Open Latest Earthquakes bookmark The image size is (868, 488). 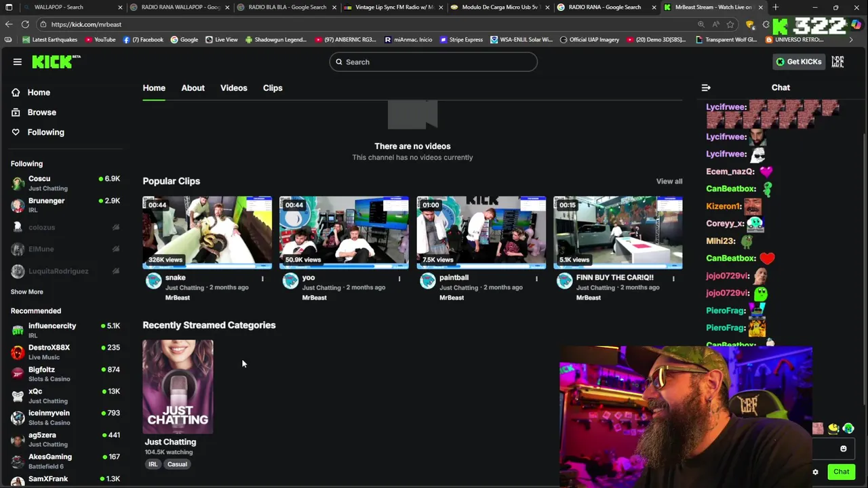click(50, 40)
